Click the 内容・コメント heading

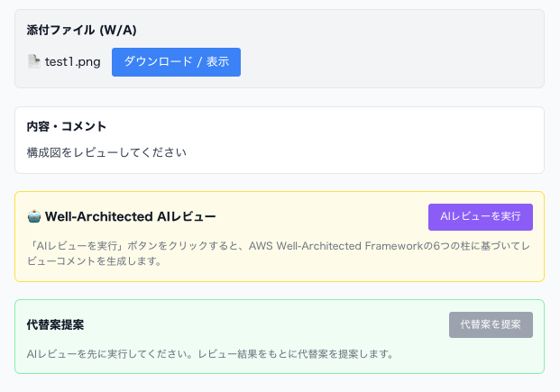(67, 126)
